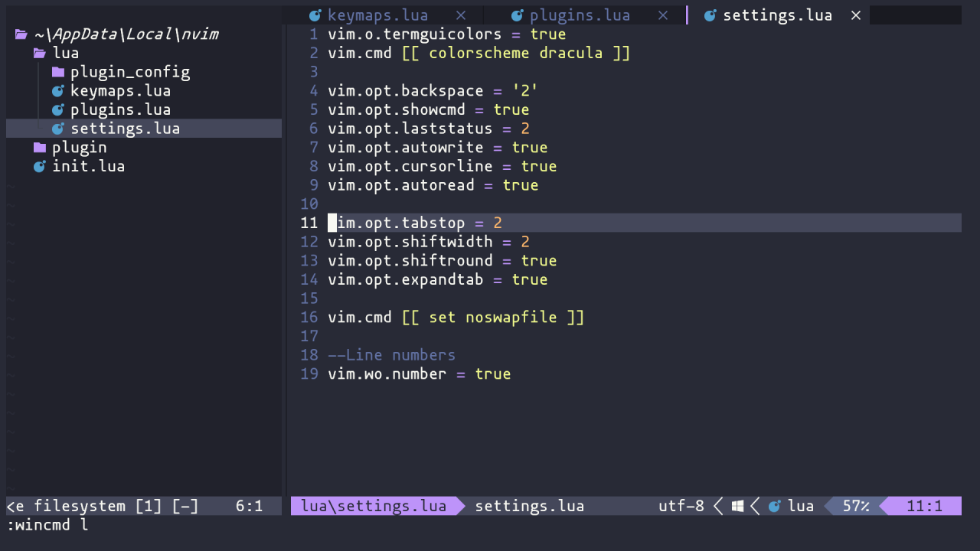The width and height of the screenshot is (980, 551).
Task: Click the plugin folder icon in sidebar
Action: (39, 147)
